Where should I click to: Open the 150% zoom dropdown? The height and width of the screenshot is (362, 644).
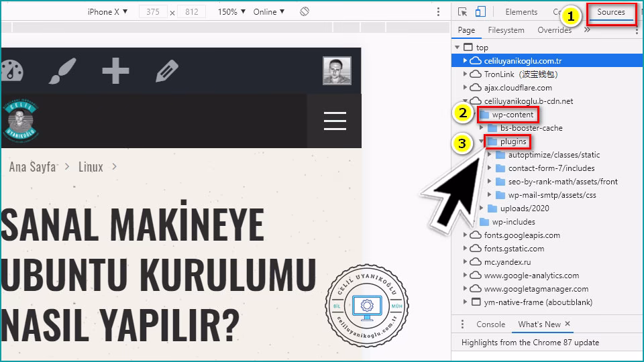tap(231, 12)
